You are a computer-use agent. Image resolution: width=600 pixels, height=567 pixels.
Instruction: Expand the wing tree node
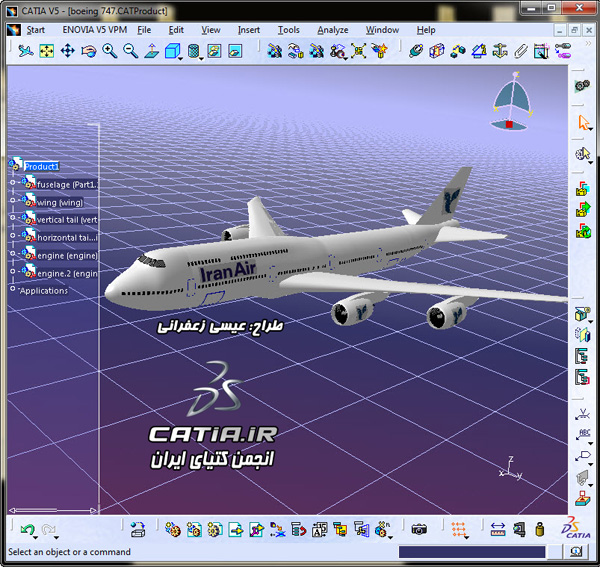(x=12, y=200)
